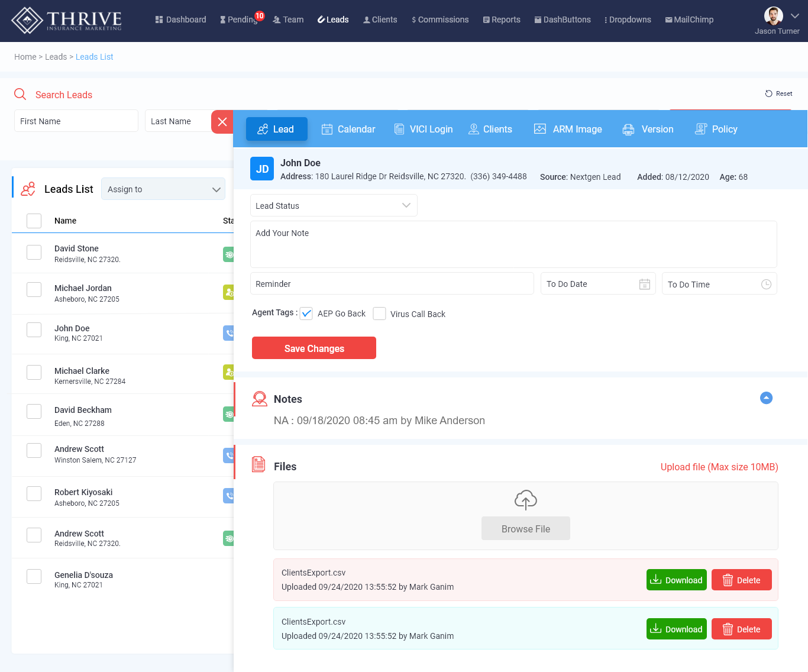The image size is (808, 672).
Task: Collapse the Notes section arrow
Action: 766,398
